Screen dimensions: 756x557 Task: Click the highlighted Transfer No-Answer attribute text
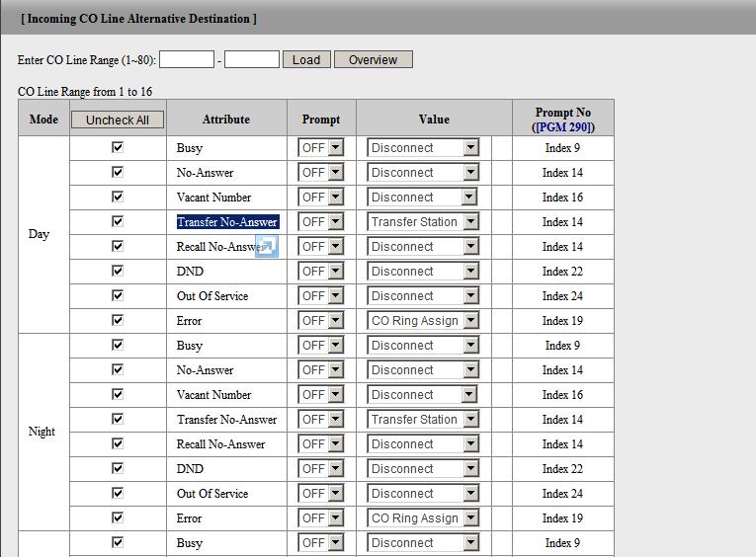click(227, 222)
